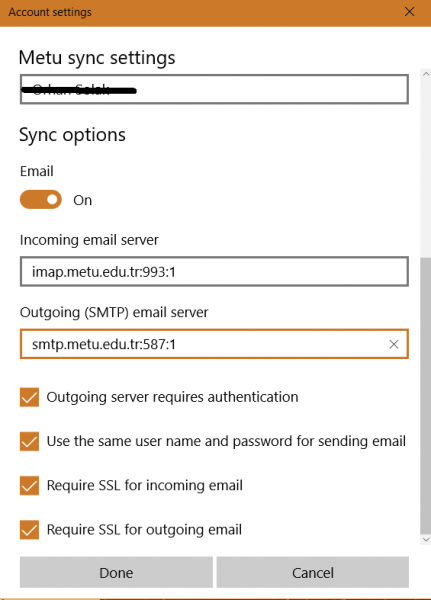431x600 pixels.
Task: Clear the outgoing SMTP server field
Action: 393,344
